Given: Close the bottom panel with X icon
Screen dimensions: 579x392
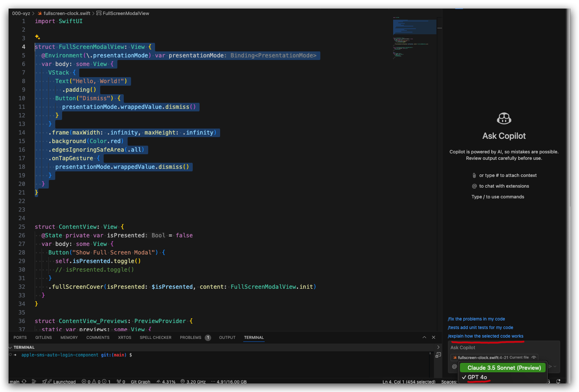Looking at the screenshot, I should coord(433,338).
